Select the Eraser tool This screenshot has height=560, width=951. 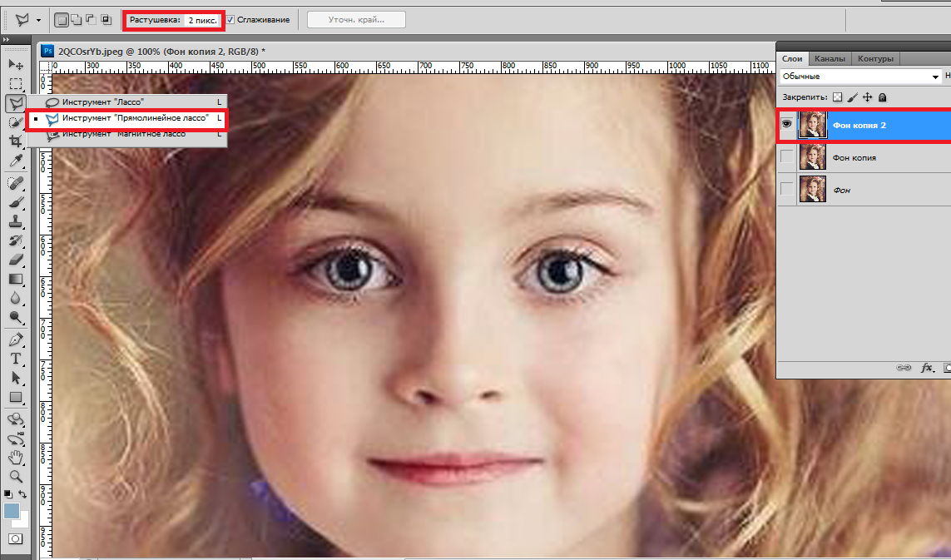pos(16,260)
